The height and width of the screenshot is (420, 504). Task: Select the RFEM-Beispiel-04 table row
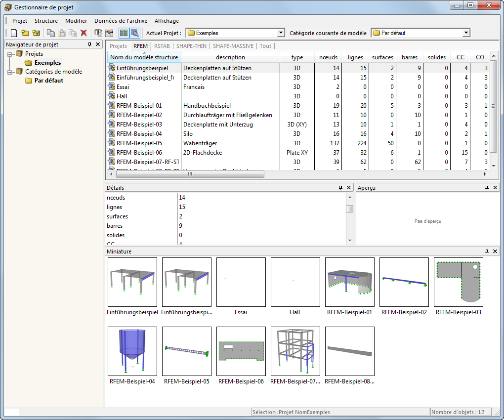pyautogui.click(x=139, y=133)
